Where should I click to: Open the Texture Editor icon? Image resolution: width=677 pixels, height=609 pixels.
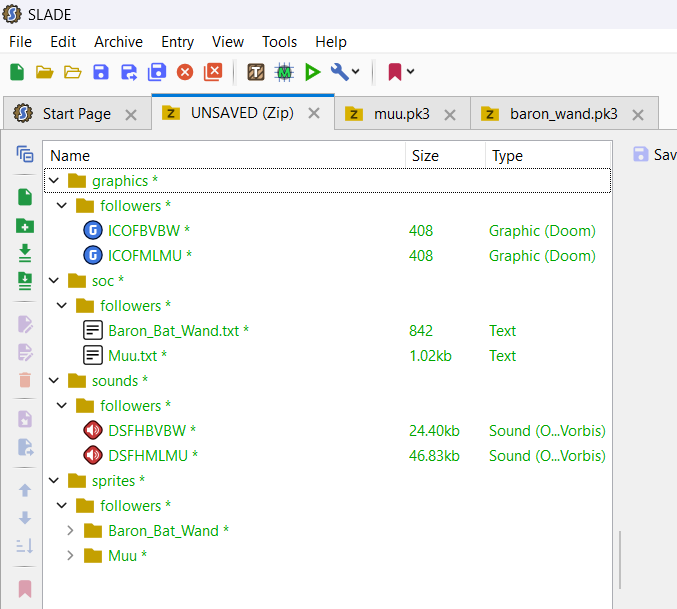click(x=256, y=72)
